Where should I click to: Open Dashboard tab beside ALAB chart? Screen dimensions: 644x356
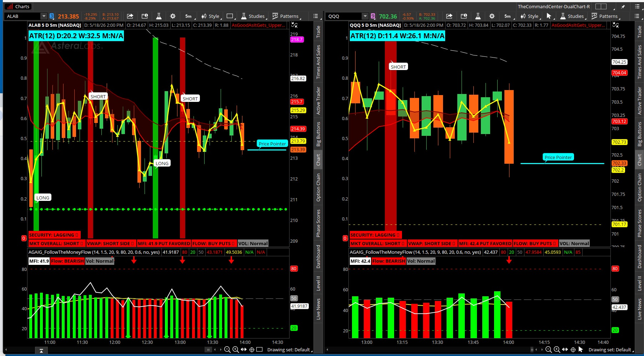(x=318, y=257)
